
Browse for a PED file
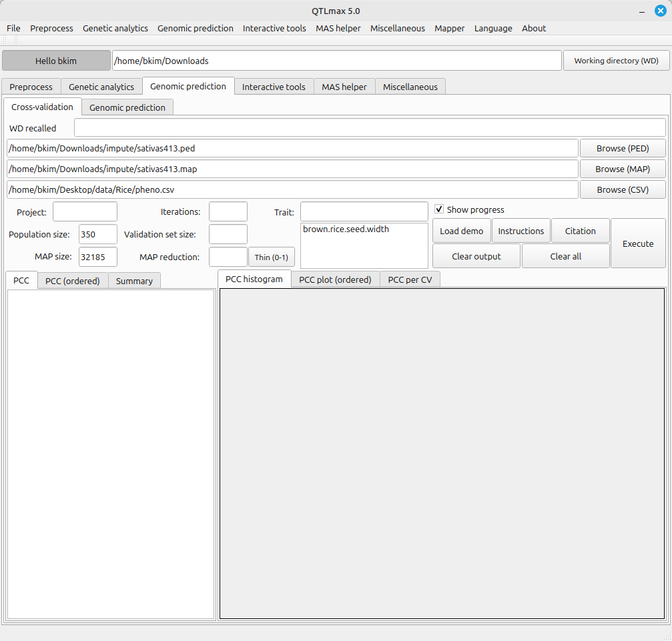click(x=622, y=148)
